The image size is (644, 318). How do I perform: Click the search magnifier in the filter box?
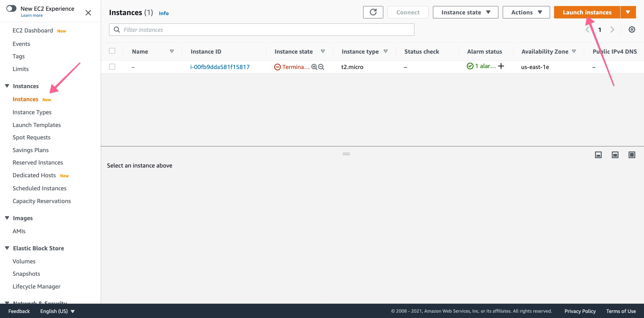click(x=117, y=30)
